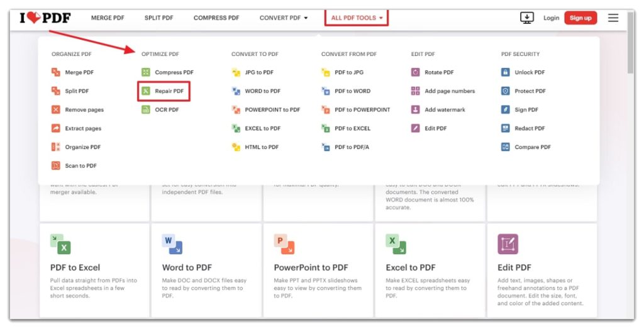The width and height of the screenshot is (644, 329).
Task: Click the Split PDF icon in the dropdown list
Action: [x=55, y=91]
